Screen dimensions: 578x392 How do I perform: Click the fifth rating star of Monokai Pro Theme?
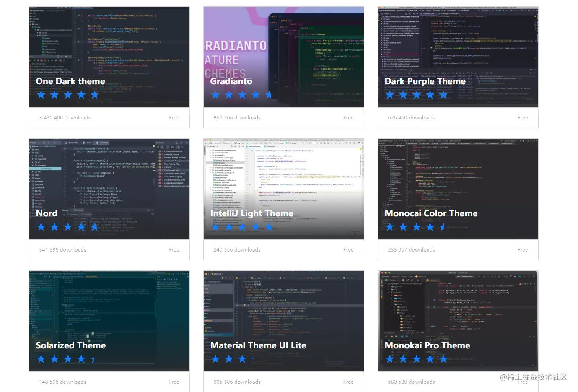[443, 359]
